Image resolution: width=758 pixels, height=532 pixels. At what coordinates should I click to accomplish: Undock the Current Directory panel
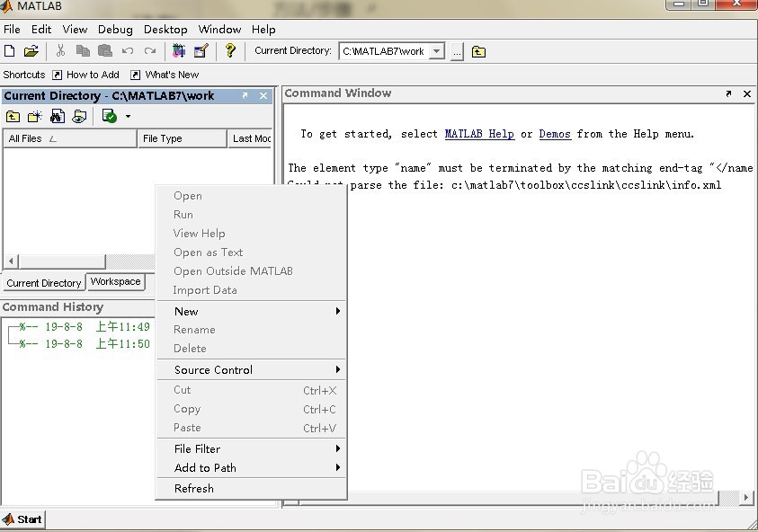[x=245, y=95]
